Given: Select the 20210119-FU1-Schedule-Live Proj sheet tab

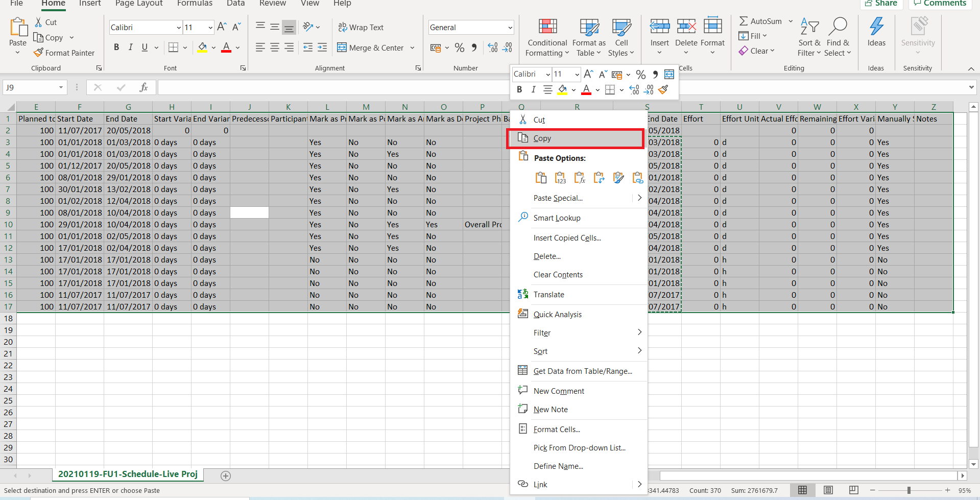Looking at the screenshot, I should click(x=128, y=474).
